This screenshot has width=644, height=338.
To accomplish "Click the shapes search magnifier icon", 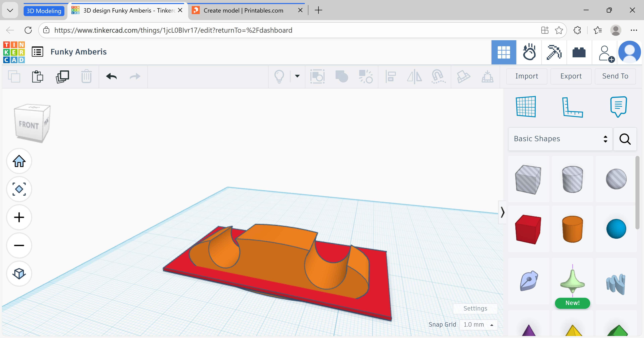I will pos(625,139).
